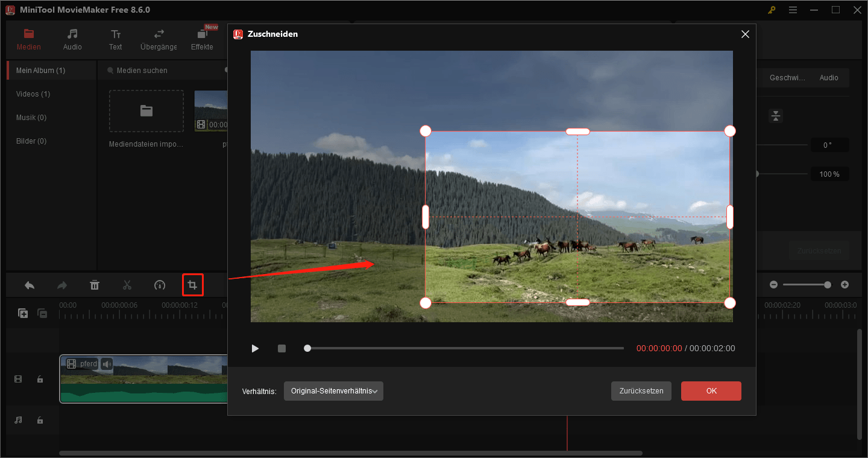
Task: Open the Effekte tab
Action: [x=202, y=39]
